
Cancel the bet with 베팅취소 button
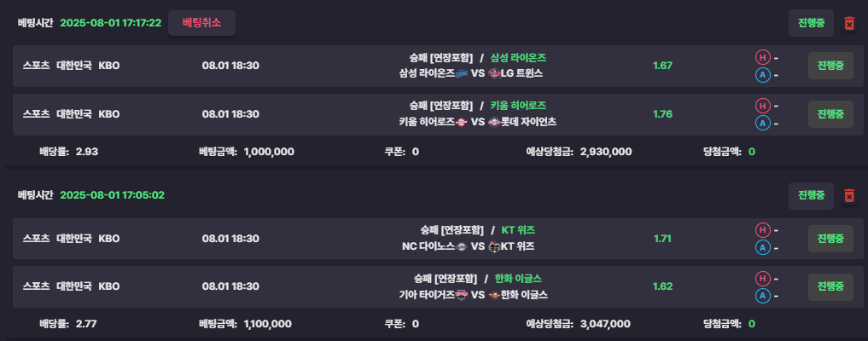(202, 23)
